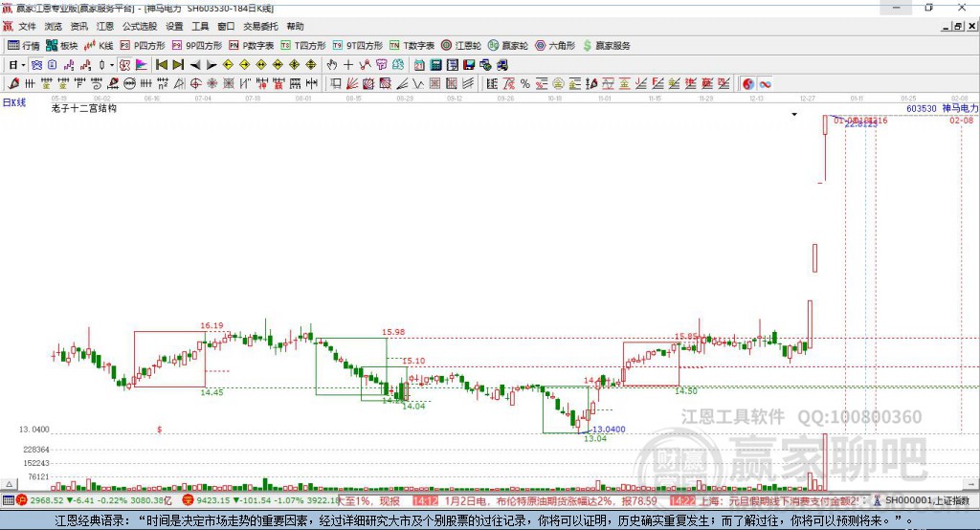This screenshot has height=530, width=980.
Task: Click the status bar grid icon at far left
Action: click(8, 500)
